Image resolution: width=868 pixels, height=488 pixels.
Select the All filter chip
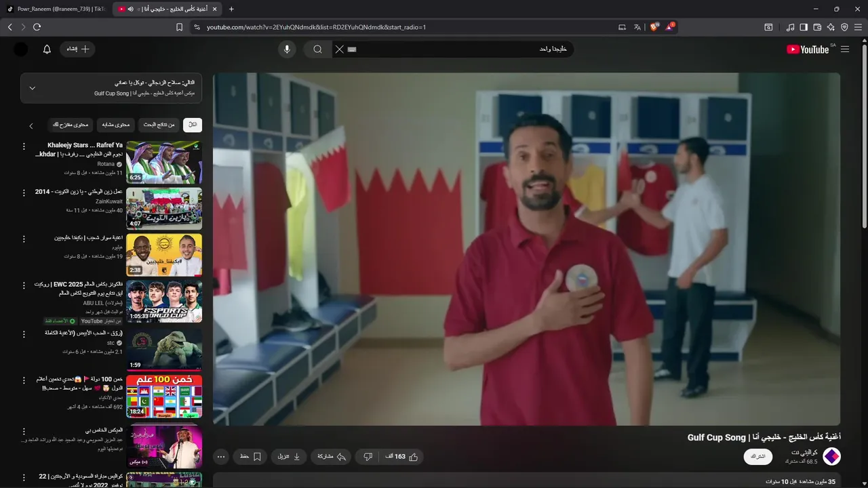[193, 125]
